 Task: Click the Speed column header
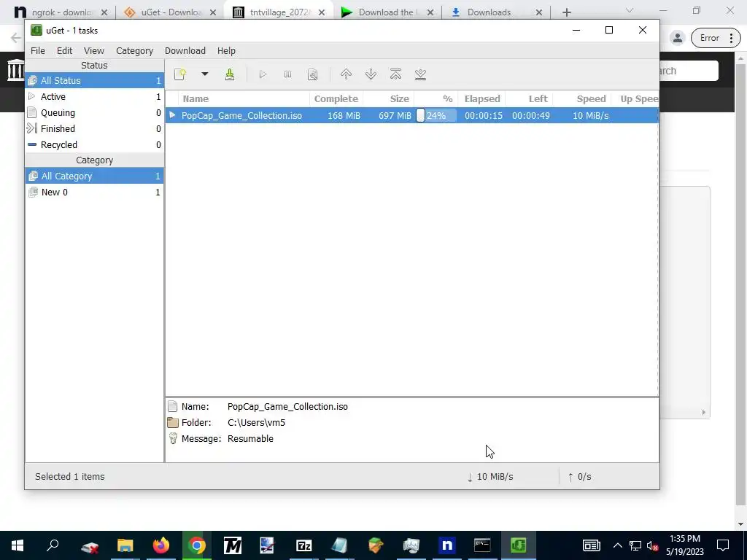pyautogui.click(x=581, y=98)
